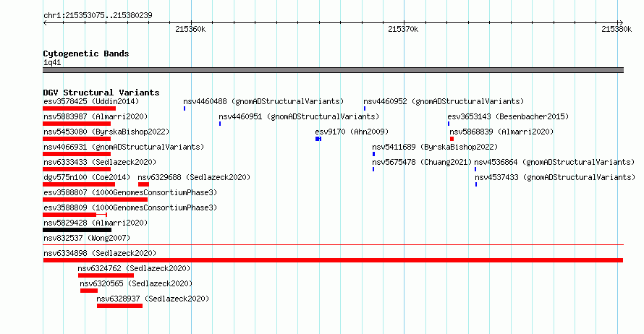
Task: Click the chr1:215353075..215380239 coordinates text
Action: tap(98, 15)
